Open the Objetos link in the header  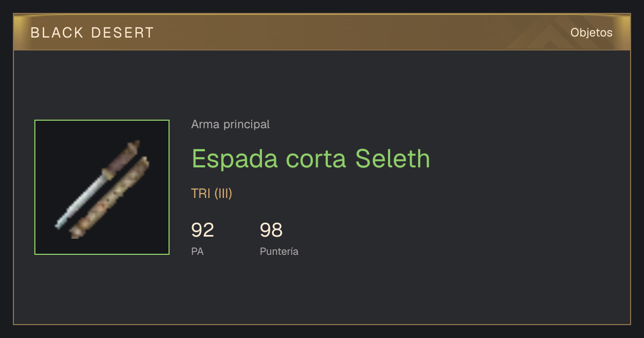coord(591,33)
